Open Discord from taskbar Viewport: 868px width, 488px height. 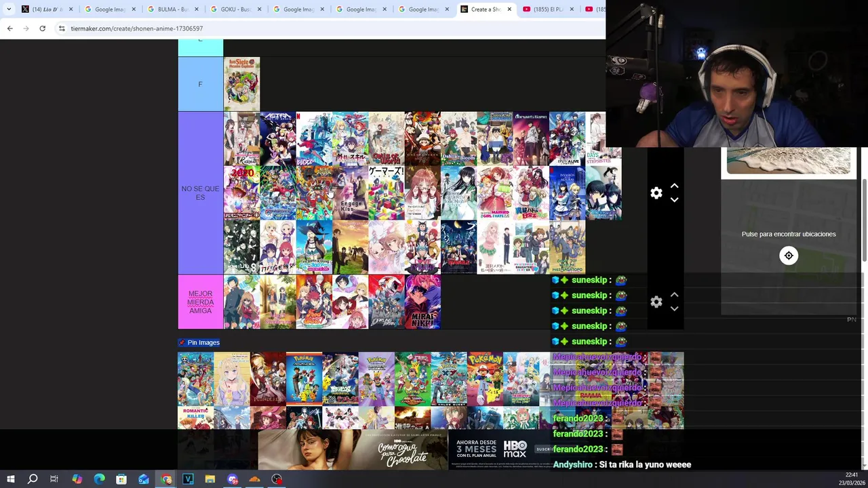click(233, 479)
